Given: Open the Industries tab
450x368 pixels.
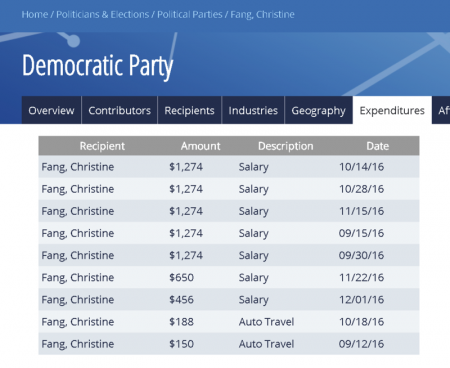Looking at the screenshot, I should (253, 110).
